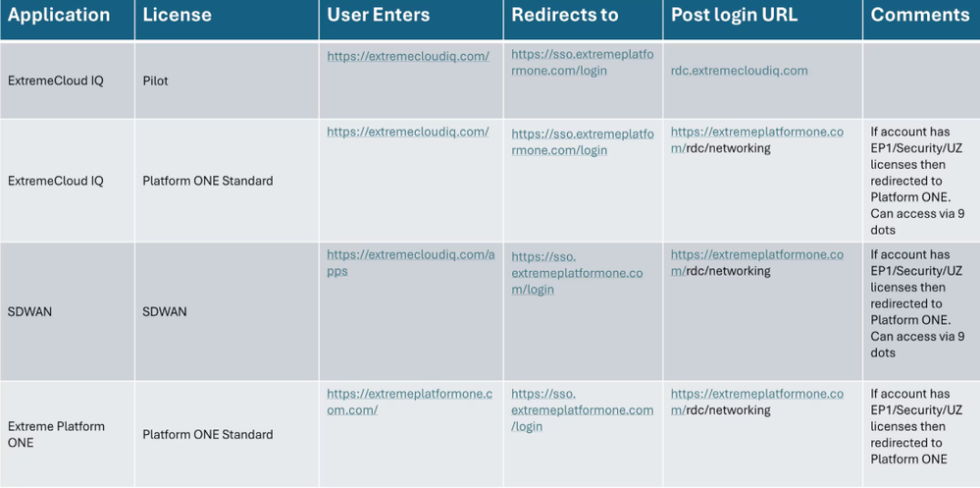Click the Extreme Platform ONE row's comment text
The height and width of the screenshot is (488, 980).
pos(908,426)
